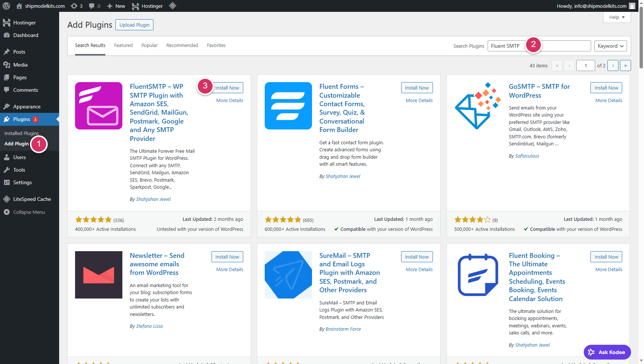Expand the Help panel
Image resolution: width=644 pixels, height=364 pixels.
point(617,17)
